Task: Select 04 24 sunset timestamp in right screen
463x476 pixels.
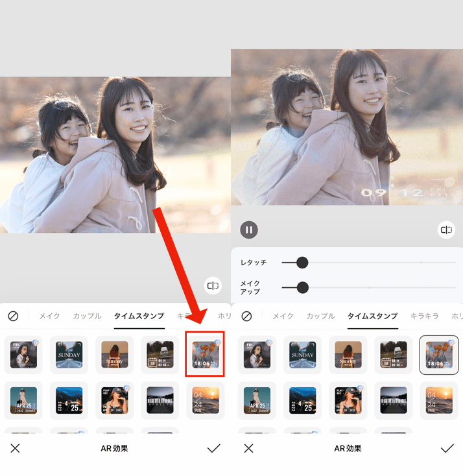Action: coord(439,400)
